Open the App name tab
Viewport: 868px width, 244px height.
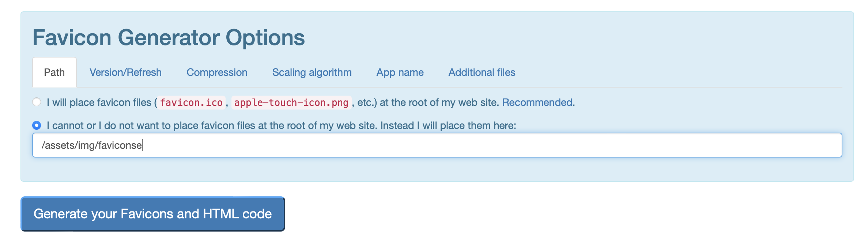(x=400, y=72)
